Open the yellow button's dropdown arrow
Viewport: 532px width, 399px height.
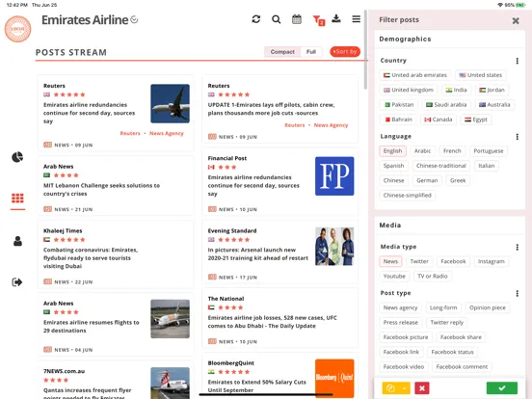pos(404,387)
